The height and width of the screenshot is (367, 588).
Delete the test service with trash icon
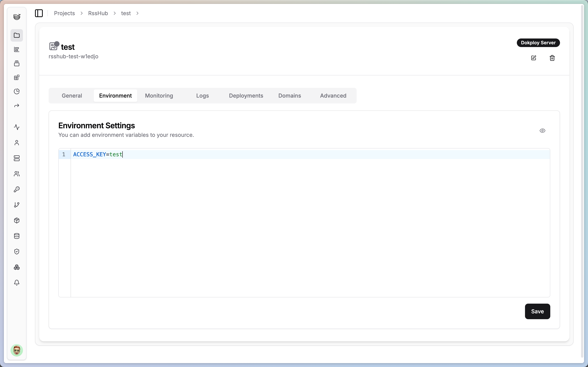[552, 58]
